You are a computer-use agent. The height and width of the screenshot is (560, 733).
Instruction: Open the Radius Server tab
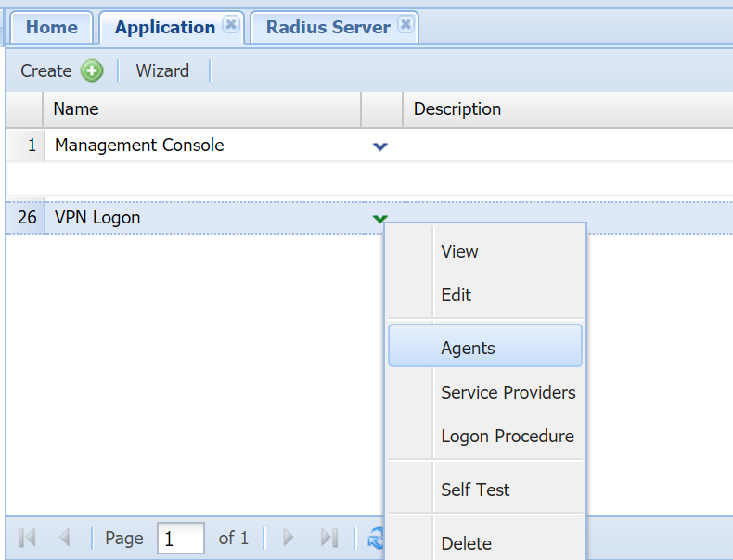328,27
